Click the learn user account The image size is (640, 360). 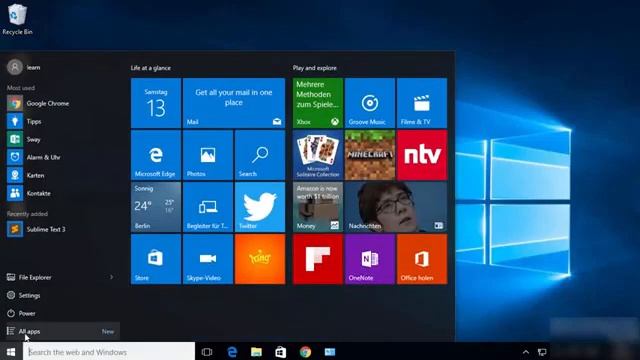pyautogui.click(x=24, y=67)
